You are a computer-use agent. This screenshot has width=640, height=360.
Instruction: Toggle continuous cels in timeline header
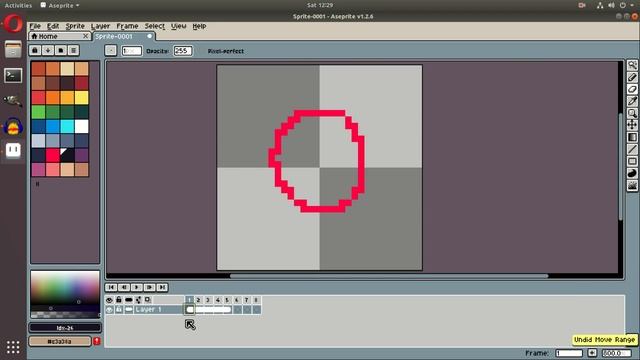pyautogui.click(x=129, y=300)
